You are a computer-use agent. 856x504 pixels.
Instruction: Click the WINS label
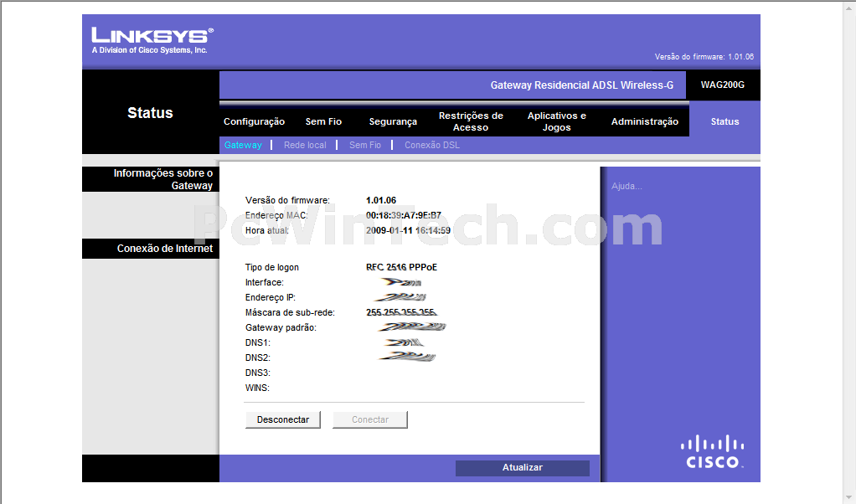coord(257,388)
